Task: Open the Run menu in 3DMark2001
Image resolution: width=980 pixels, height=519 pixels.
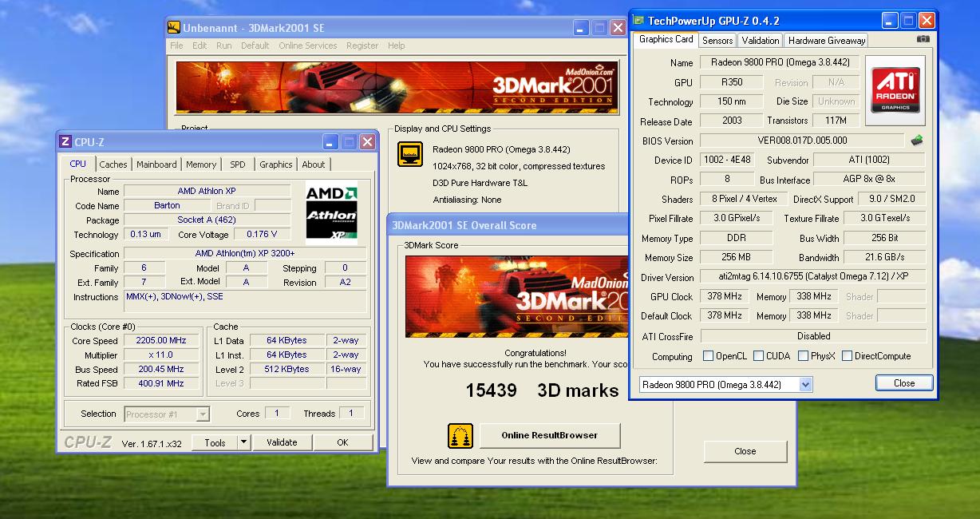Action: pos(224,46)
